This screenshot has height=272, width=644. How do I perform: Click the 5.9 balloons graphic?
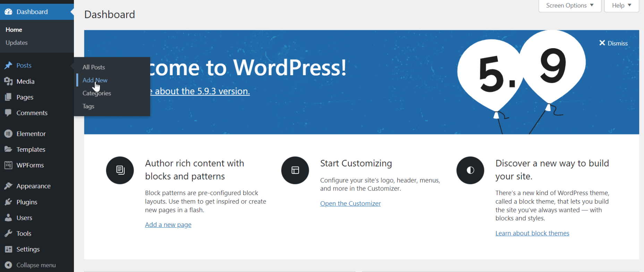coord(521,82)
